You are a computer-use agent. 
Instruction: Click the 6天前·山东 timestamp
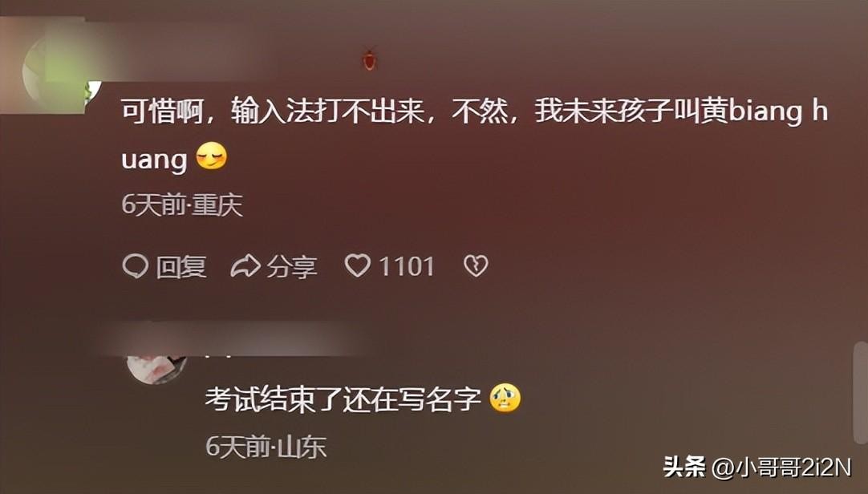point(266,447)
